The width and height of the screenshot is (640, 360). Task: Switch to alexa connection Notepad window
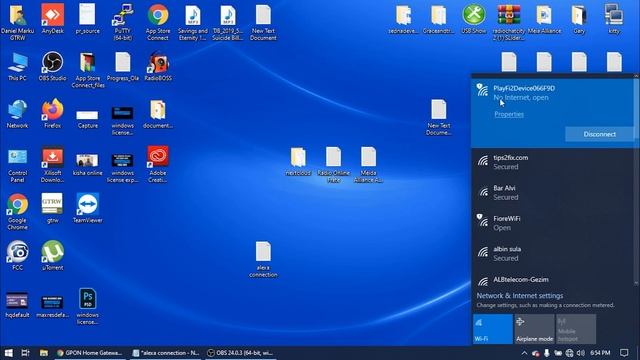[166, 353]
